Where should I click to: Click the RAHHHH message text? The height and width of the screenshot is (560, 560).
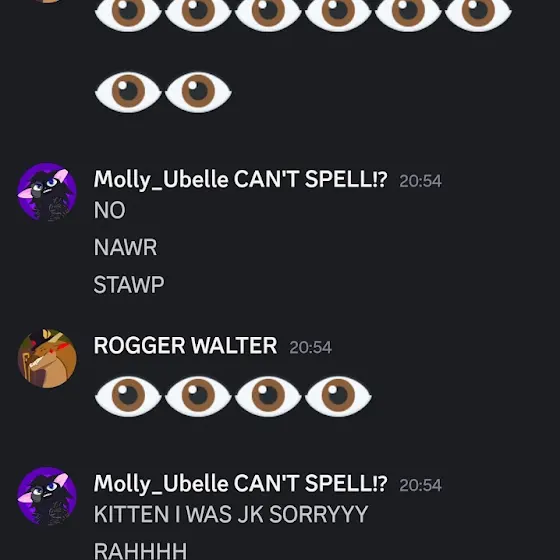(x=140, y=551)
